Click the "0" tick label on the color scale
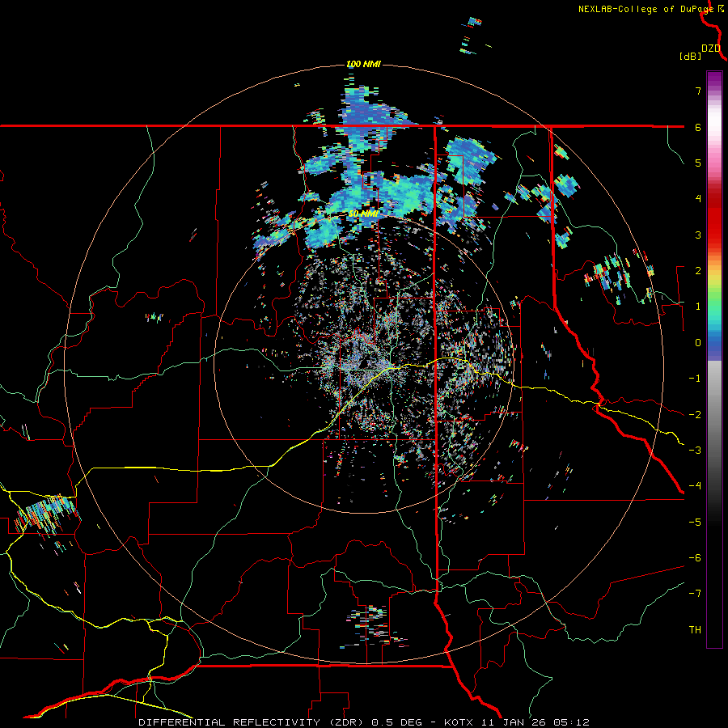Viewport: 728px width, 728px height. point(698,343)
